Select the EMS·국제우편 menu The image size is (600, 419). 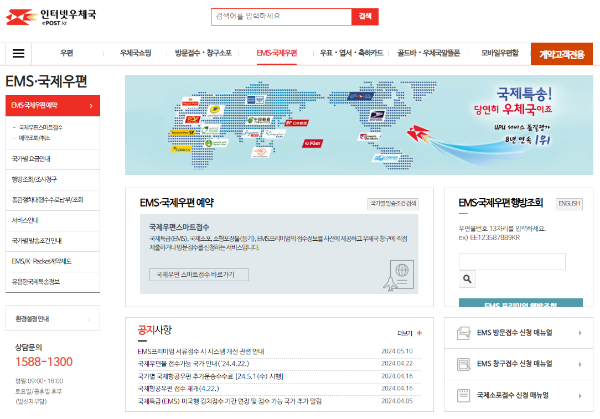pos(277,53)
